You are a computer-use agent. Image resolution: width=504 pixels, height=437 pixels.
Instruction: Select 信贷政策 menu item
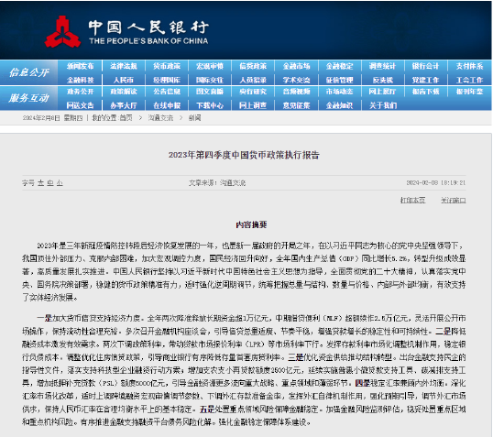click(x=253, y=66)
